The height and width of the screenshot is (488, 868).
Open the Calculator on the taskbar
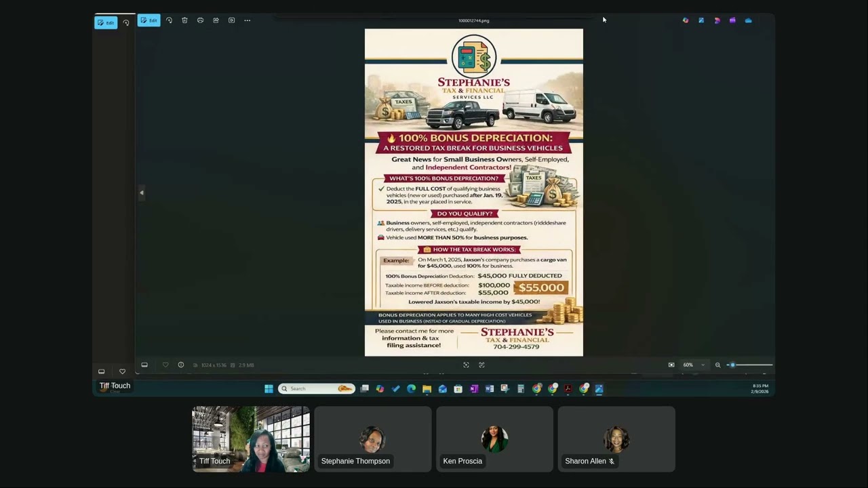[x=521, y=388]
